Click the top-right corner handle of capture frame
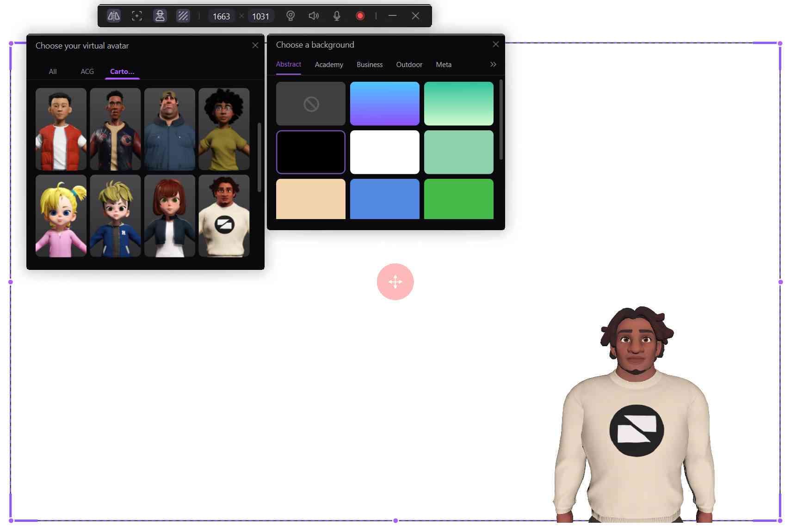This screenshot has height=532, width=809. click(780, 43)
